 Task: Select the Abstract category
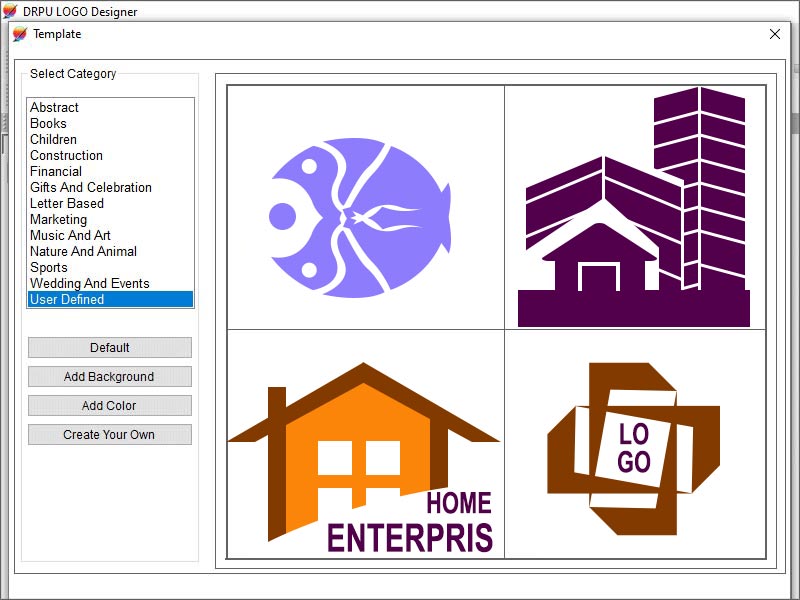tap(55, 107)
